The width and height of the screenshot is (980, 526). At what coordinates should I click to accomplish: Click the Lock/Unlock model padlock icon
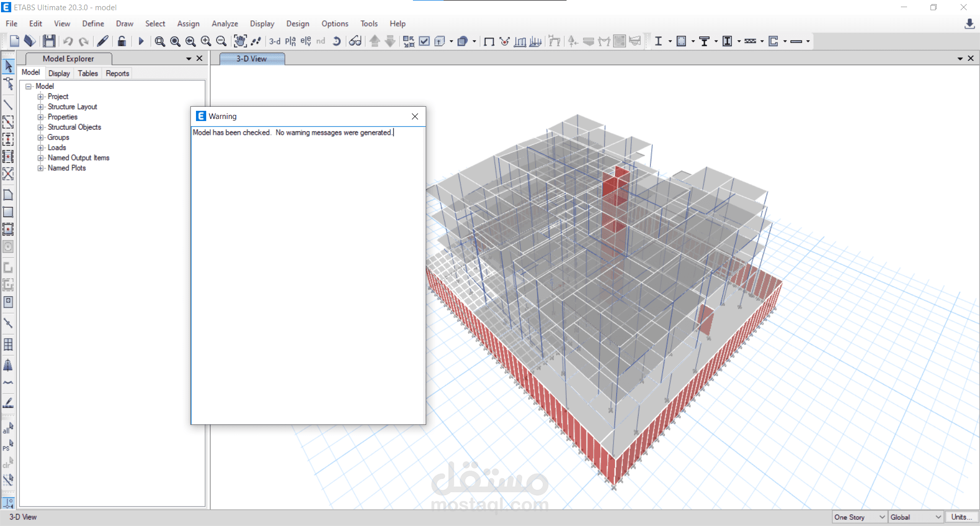[x=121, y=41]
